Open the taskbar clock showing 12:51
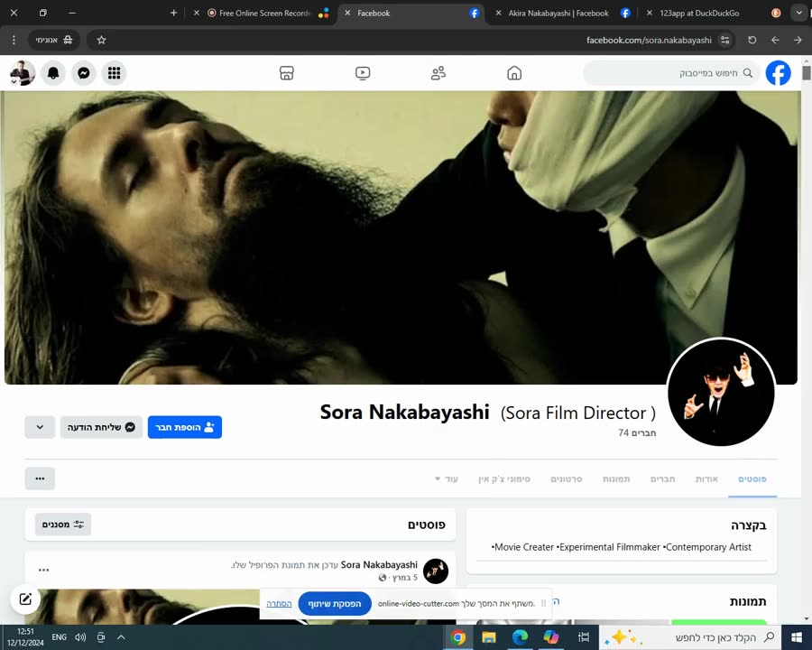Viewport: 812px width, 650px height. click(25, 637)
